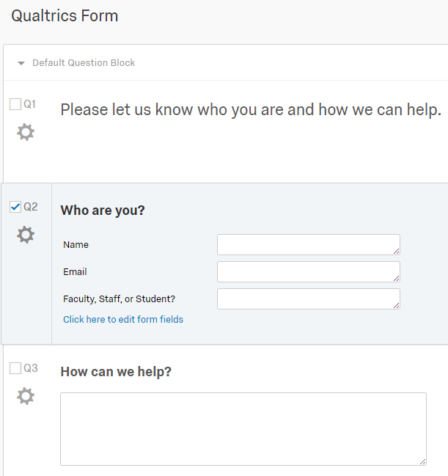The image size is (448, 476).
Task: Check the Q1 question checkbox
Action: pos(15,104)
